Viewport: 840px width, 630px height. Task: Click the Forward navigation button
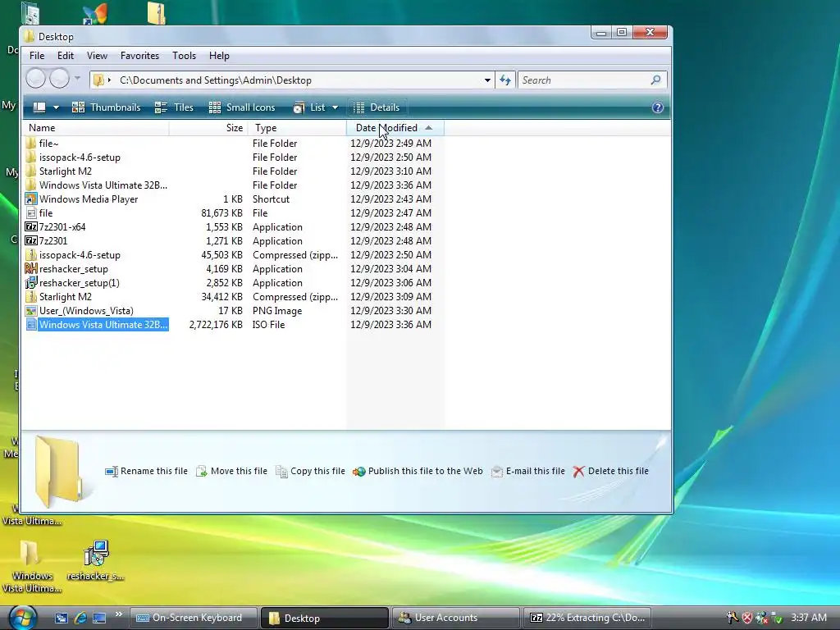(59, 79)
